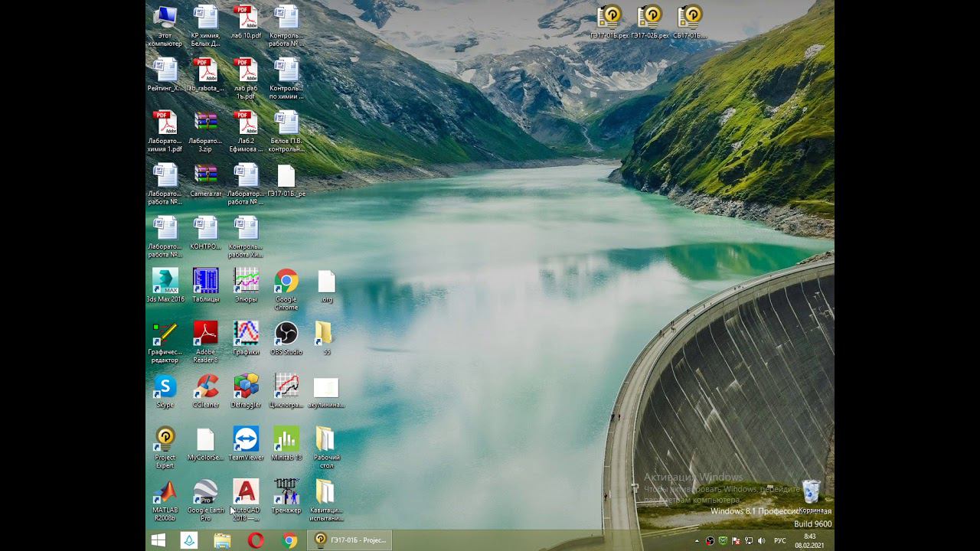
Task: Select the Лаборато химия 1.pdf file
Action: click(x=165, y=131)
